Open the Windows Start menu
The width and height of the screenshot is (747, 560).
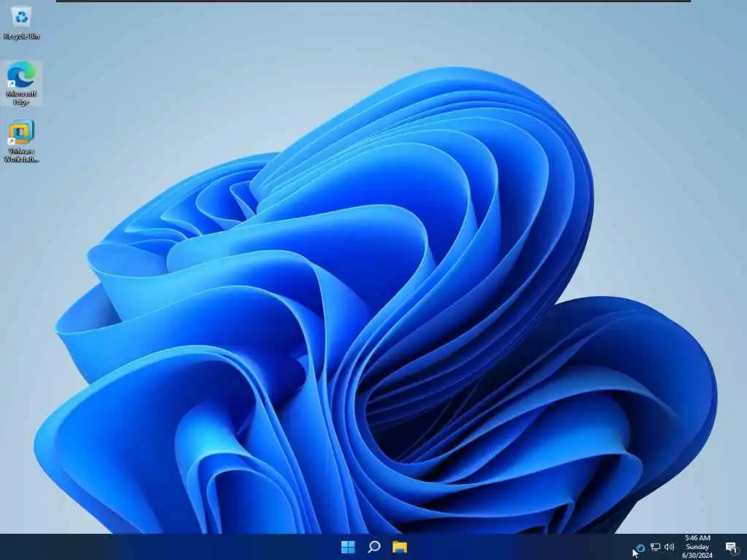click(348, 547)
